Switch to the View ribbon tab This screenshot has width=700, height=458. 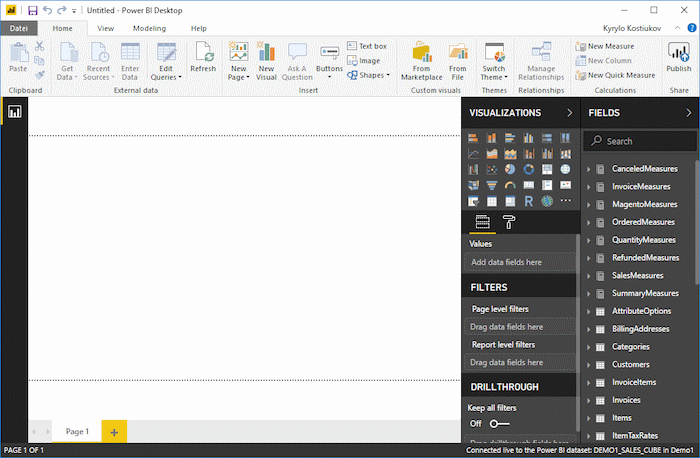click(106, 28)
